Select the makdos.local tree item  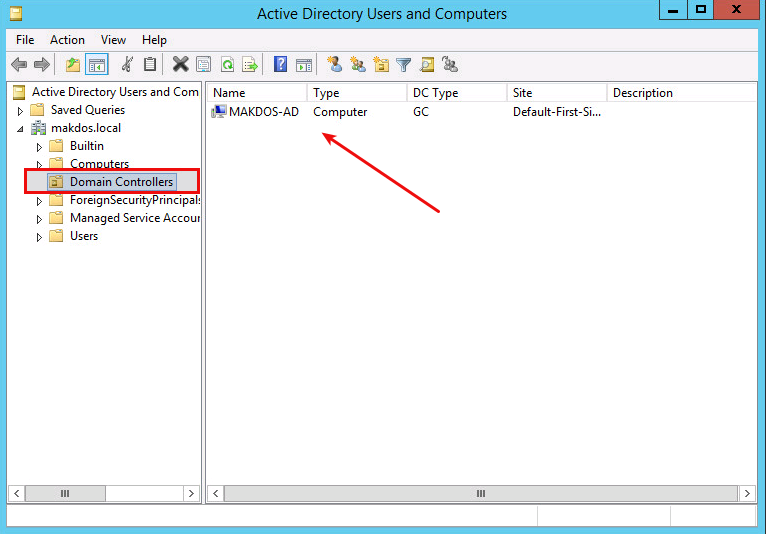pyautogui.click(x=86, y=128)
